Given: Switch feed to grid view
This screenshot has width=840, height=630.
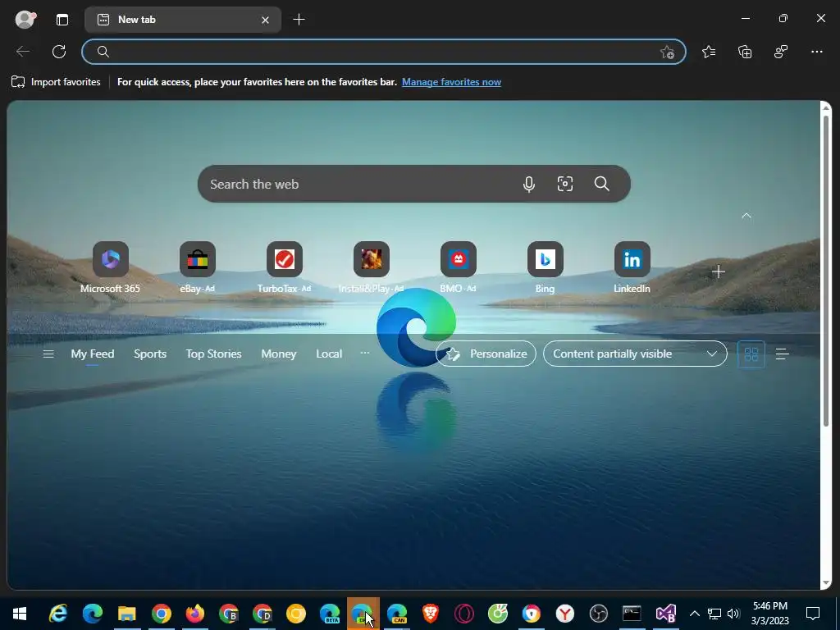Looking at the screenshot, I should pyautogui.click(x=751, y=354).
